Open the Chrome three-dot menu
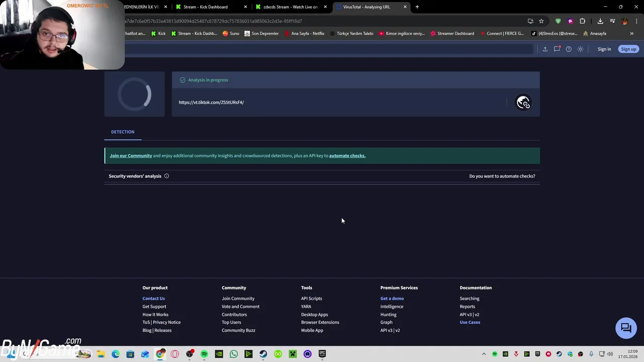The width and height of the screenshot is (644, 362). [637, 21]
